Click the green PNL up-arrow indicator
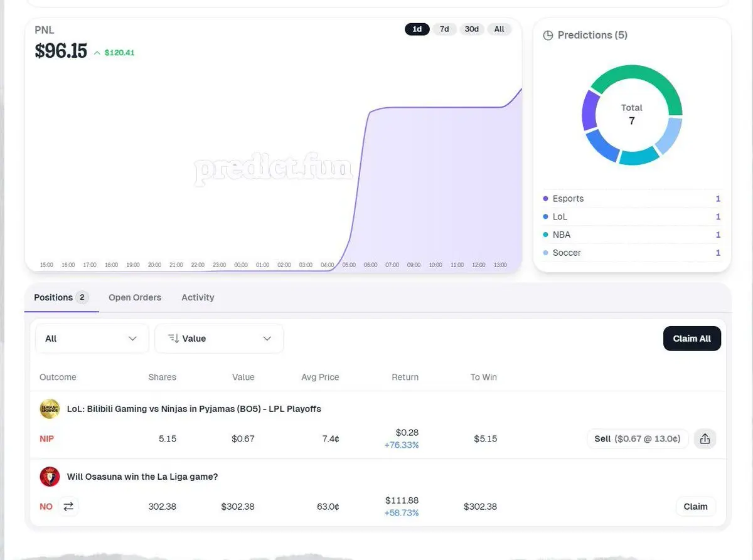 [97, 53]
